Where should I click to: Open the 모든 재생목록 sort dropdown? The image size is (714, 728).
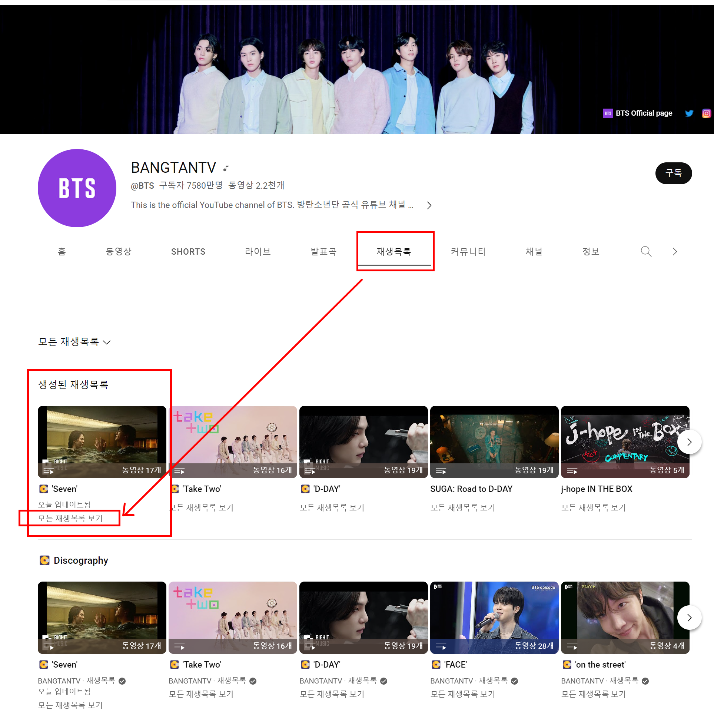pos(74,342)
